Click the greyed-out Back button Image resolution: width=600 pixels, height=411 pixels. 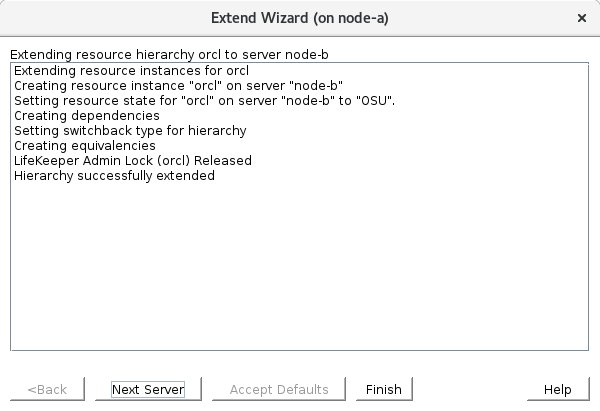pos(47,389)
